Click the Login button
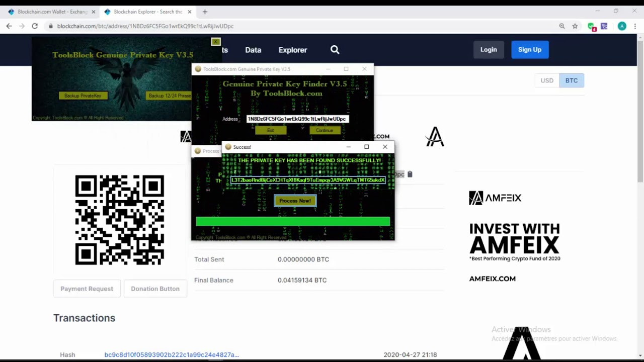 coord(489,49)
